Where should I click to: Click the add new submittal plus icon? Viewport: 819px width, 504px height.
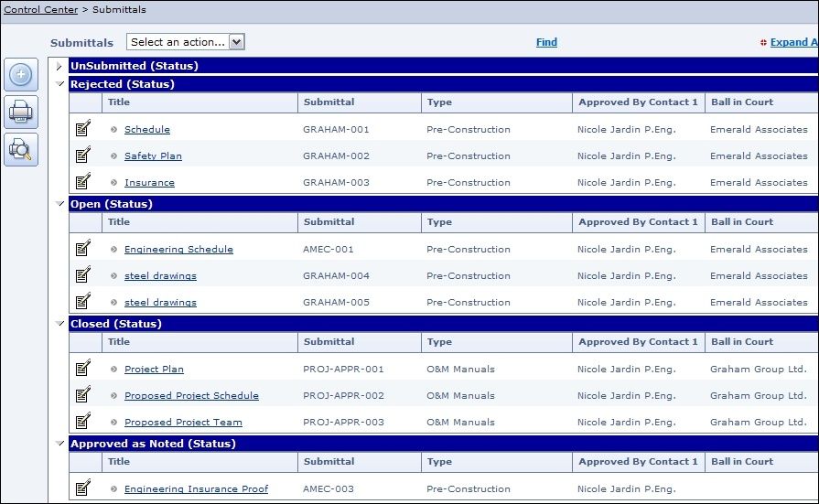pos(21,74)
